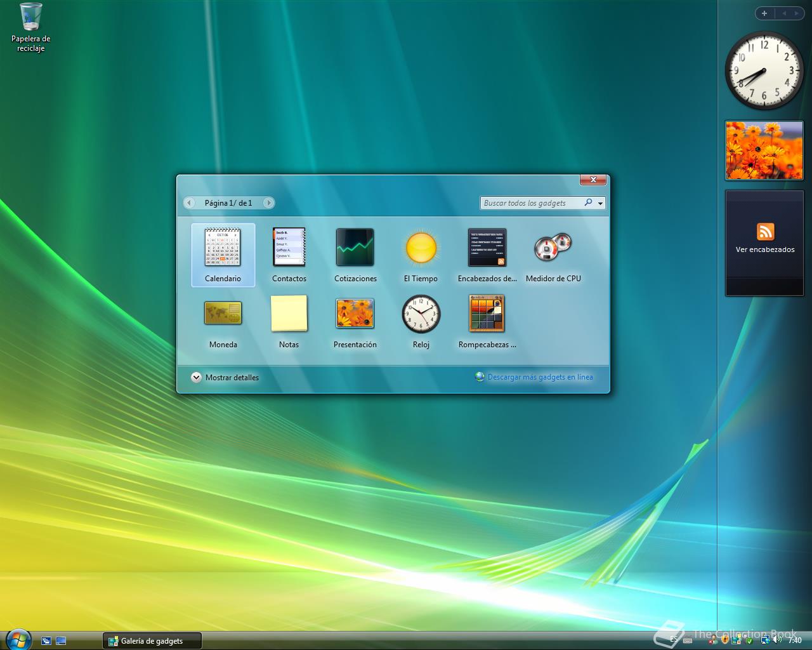Viewport: 812px width, 650px height.
Task: Click the search magnifier icon
Action: point(588,202)
